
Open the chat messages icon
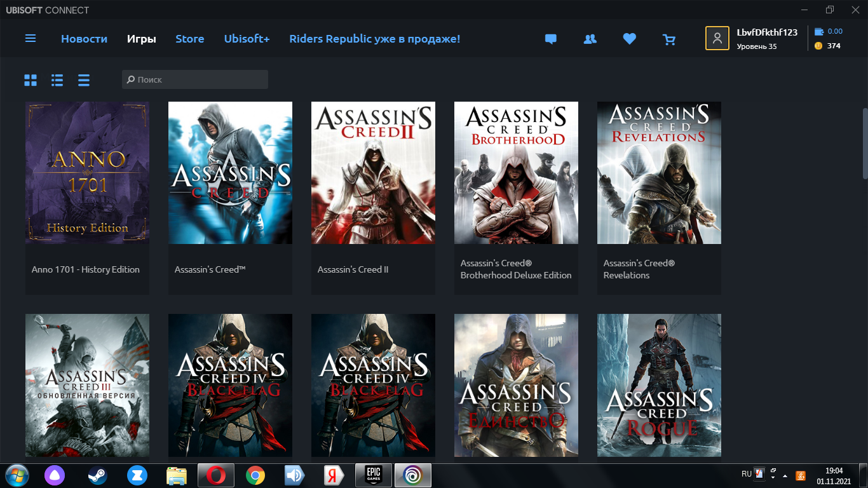coord(551,39)
